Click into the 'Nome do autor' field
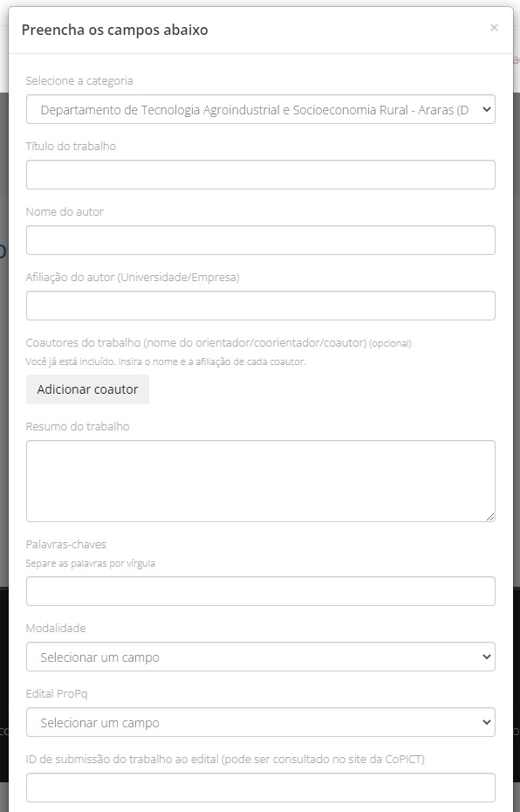 [261, 240]
